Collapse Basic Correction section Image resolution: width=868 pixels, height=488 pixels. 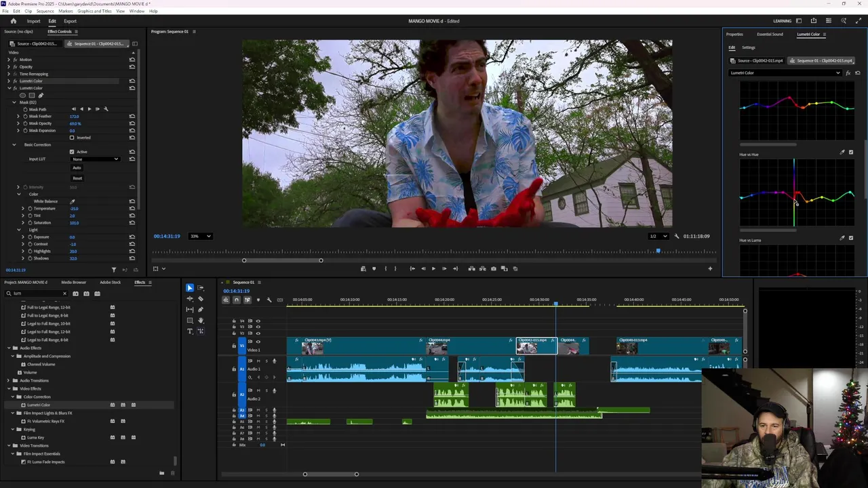(x=14, y=144)
